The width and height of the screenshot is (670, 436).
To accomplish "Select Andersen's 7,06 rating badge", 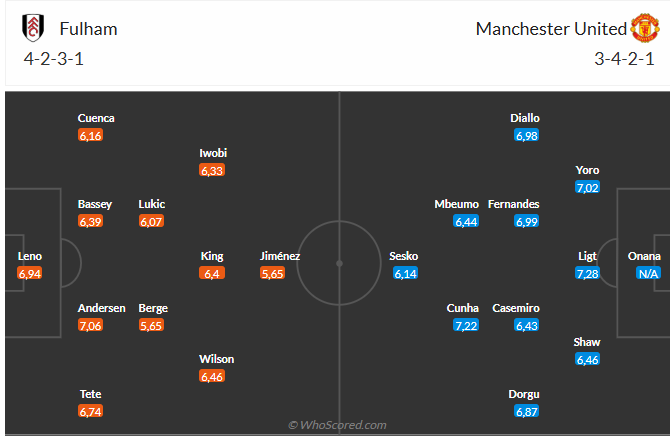I will click(x=90, y=325).
